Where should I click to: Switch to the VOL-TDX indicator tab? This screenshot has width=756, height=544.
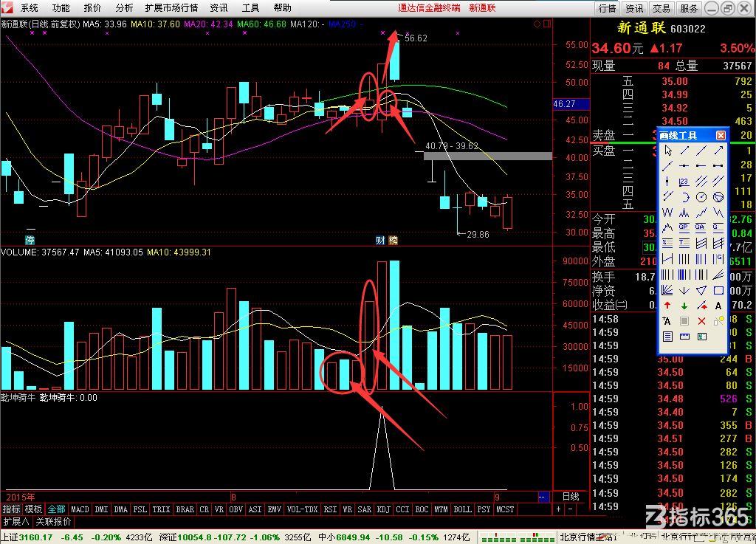pos(303,509)
